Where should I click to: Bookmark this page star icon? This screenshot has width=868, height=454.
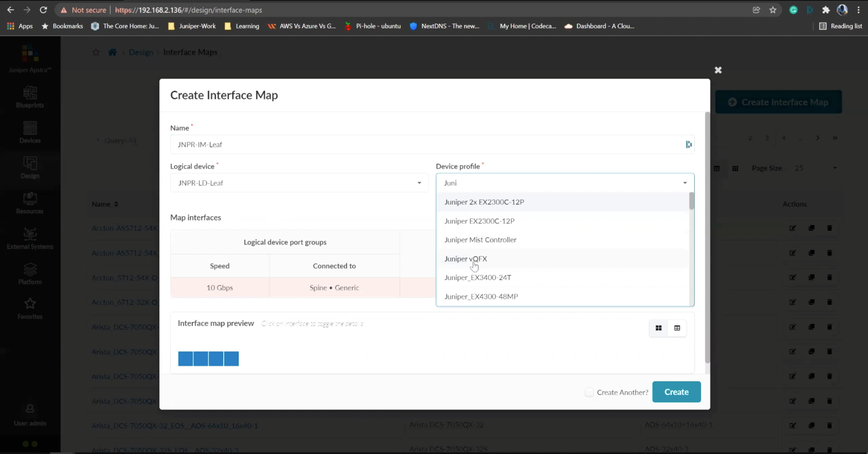[x=773, y=10]
